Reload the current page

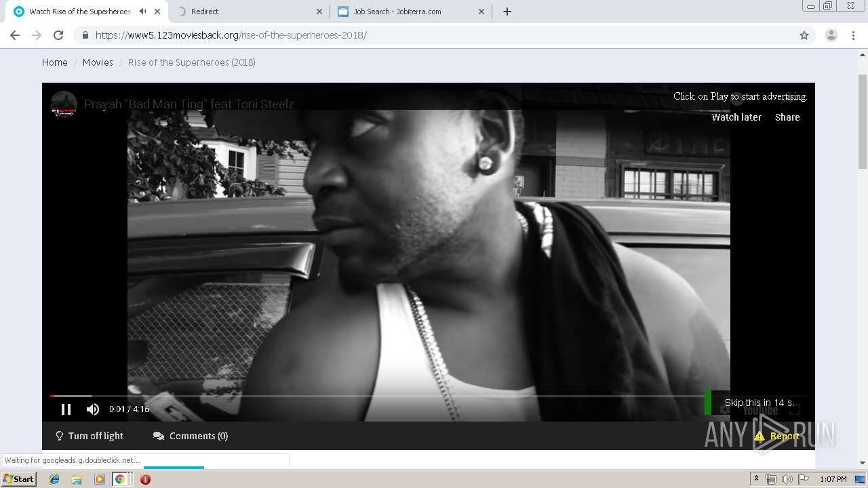tap(58, 35)
